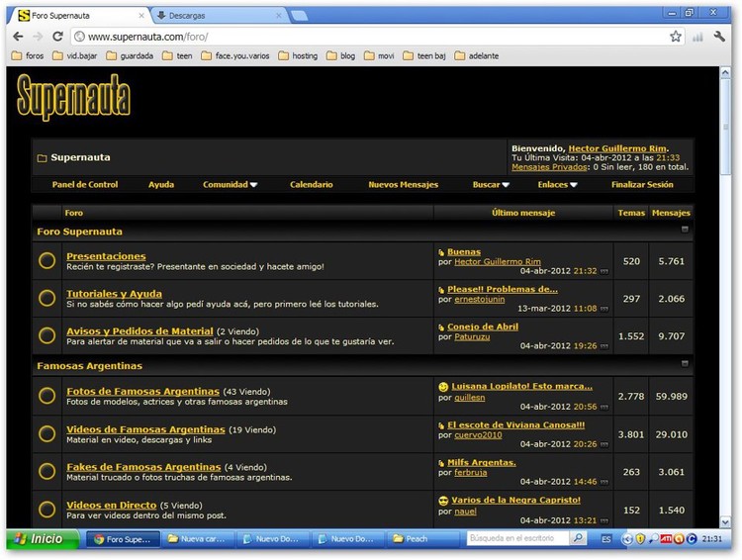
Task: Click the Presentaciones forum status icon
Action: click(x=46, y=260)
